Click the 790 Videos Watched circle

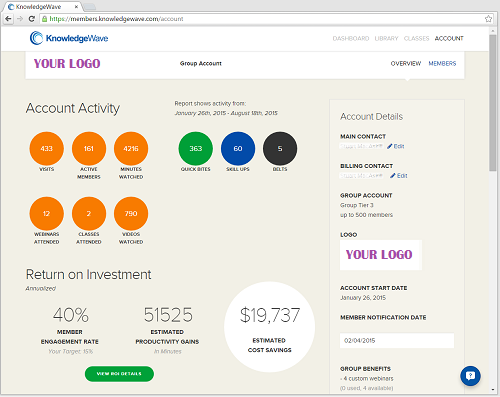[x=131, y=214]
